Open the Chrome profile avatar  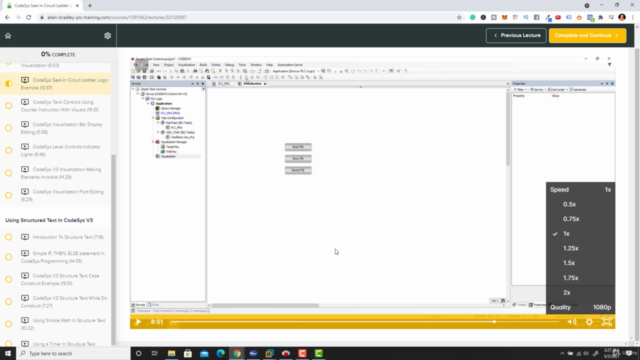point(622,18)
